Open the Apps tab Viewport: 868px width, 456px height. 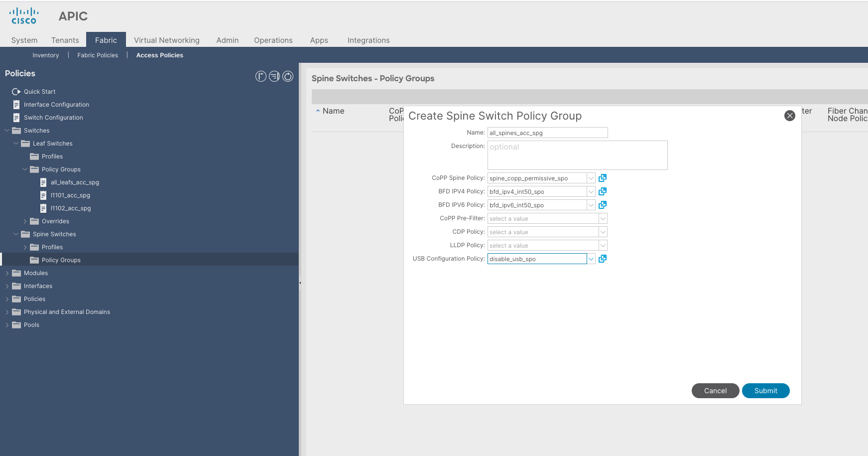(319, 40)
